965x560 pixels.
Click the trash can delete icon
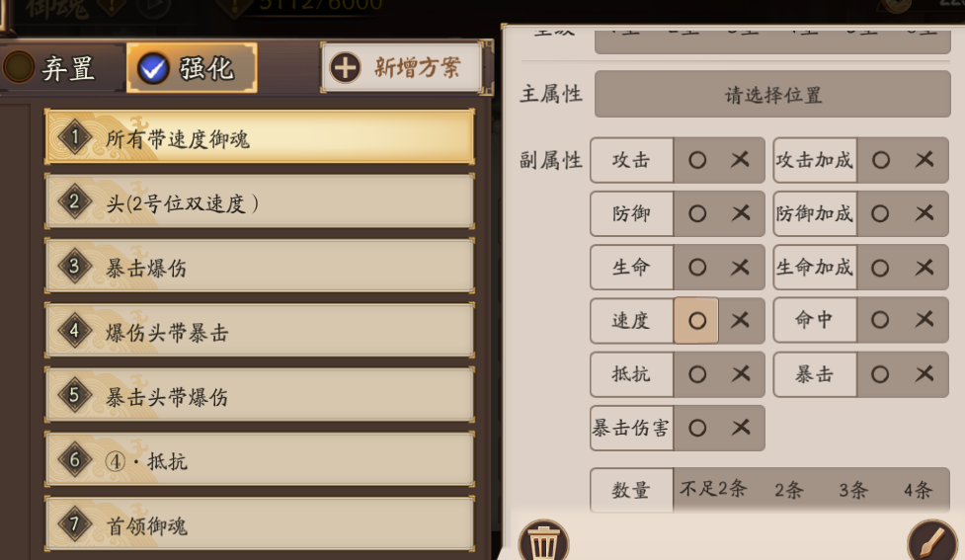(542, 541)
